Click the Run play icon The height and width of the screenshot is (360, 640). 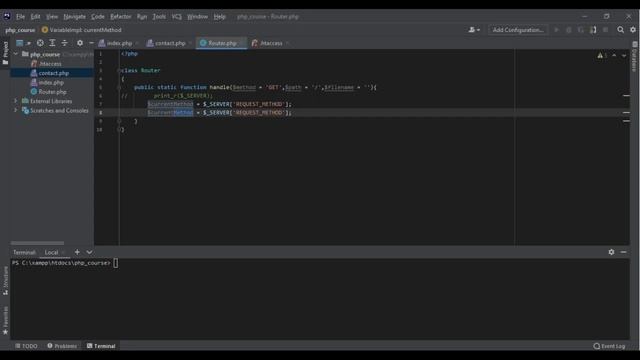point(556,30)
